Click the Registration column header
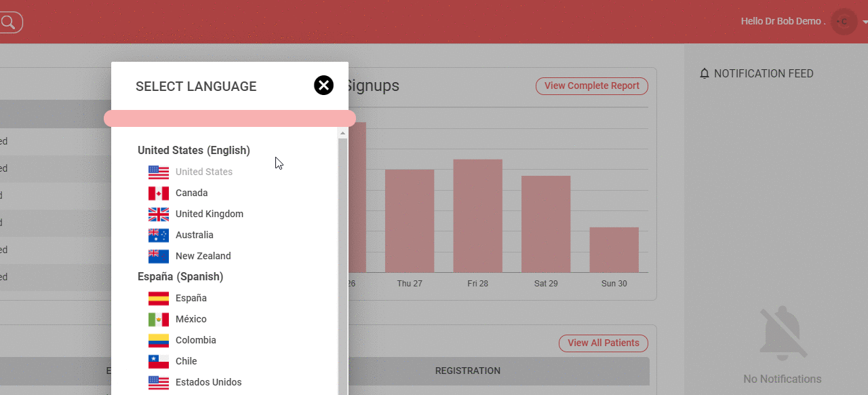The height and width of the screenshot is (395, 868). point(467,371)
